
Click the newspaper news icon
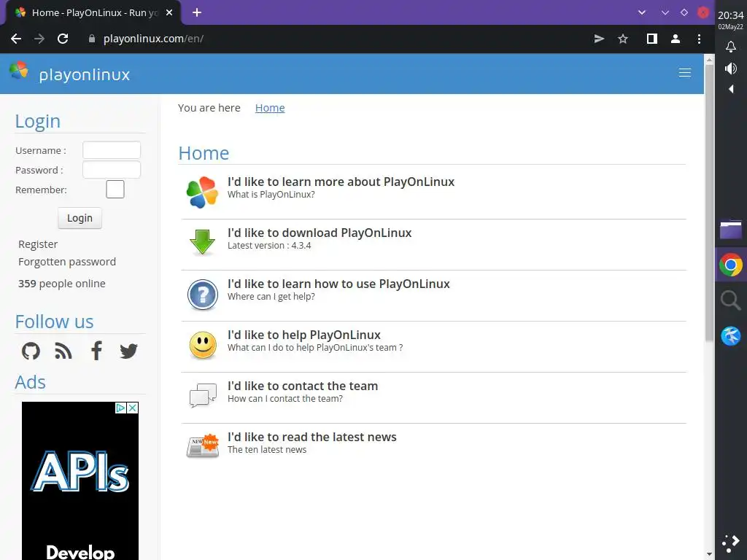(x=203, y=446)
